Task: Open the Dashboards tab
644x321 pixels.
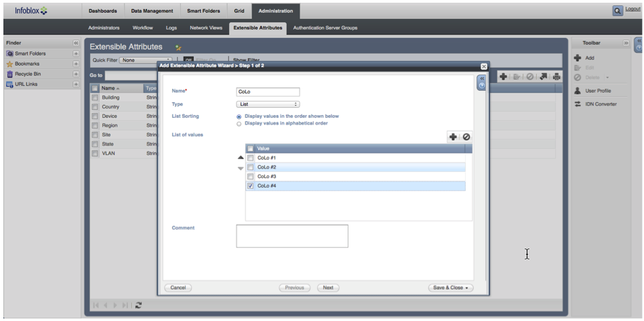Action: [102, 11]
